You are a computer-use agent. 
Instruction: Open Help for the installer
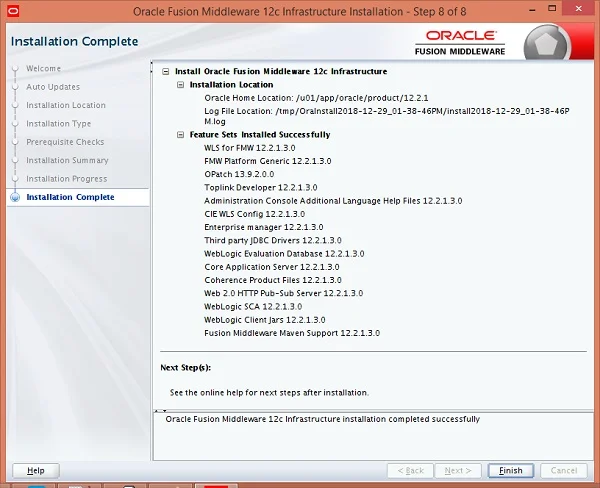36,470
